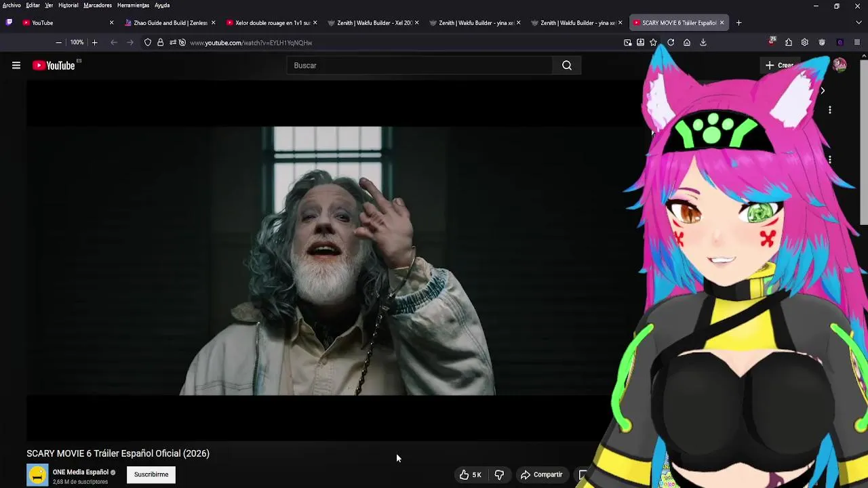Viewport: 868px width, 488px height.
Task: Bookmark this page with star icon
Action: (x=653, y=43)
